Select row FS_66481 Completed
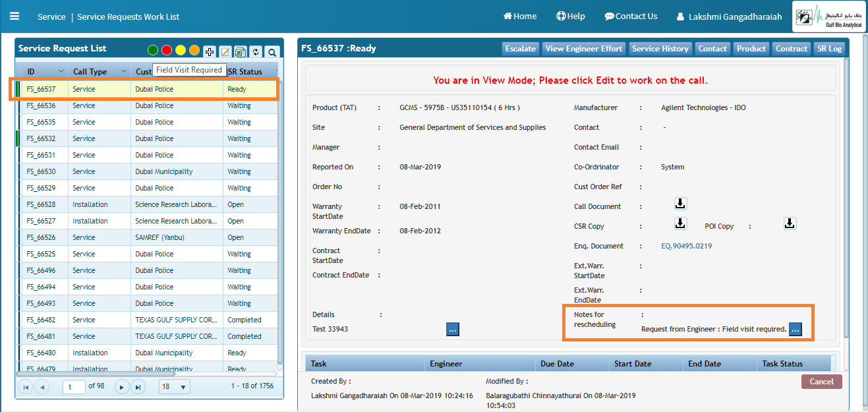The width and height of the screenshot is (868, 412). (146, 336)
